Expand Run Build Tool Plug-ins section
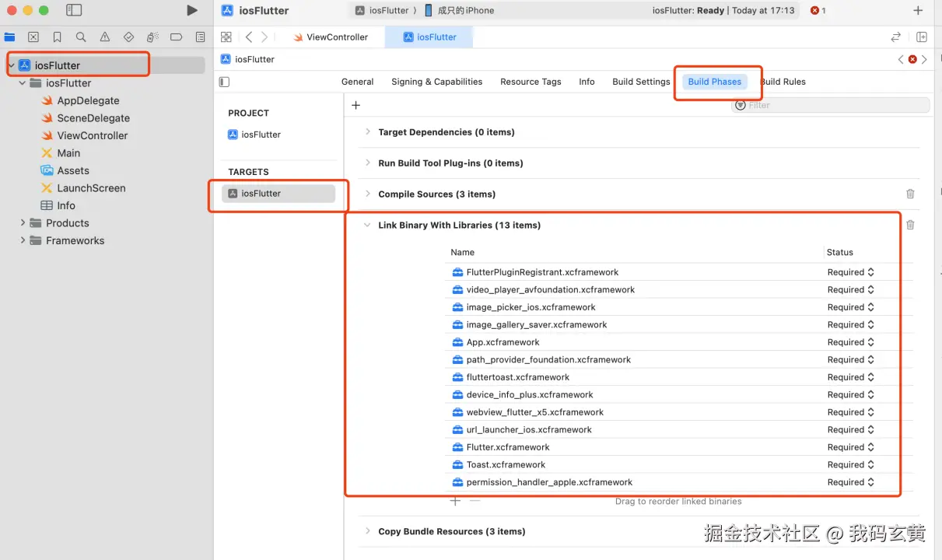This screenshot has width=942, height=560. click(x=367, y=163)
